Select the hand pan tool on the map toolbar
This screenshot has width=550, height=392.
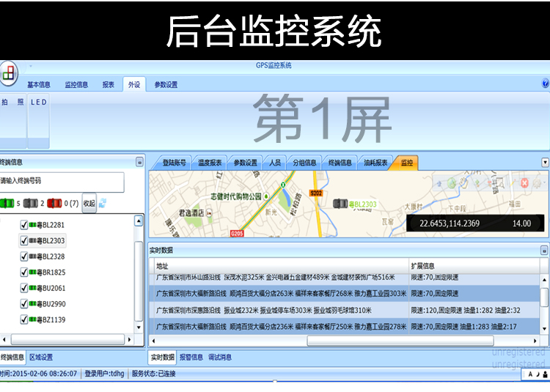[464, 182]
